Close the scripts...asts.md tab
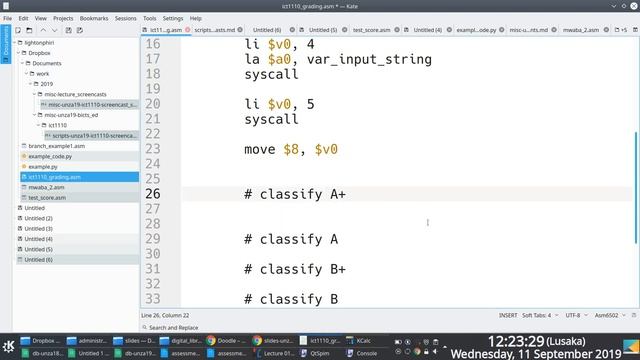The image size is (640, 360). pyautogui.click(x=240, y=30)
